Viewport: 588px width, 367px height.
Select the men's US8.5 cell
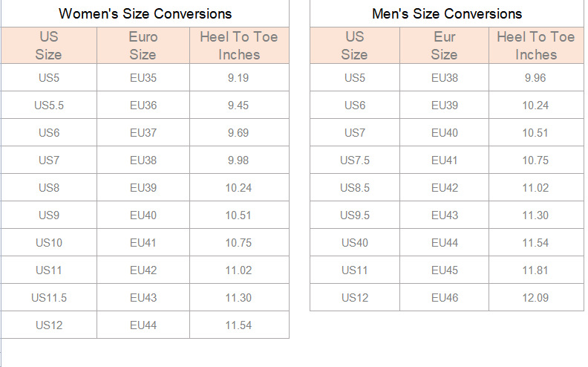(x=354, y=188)
